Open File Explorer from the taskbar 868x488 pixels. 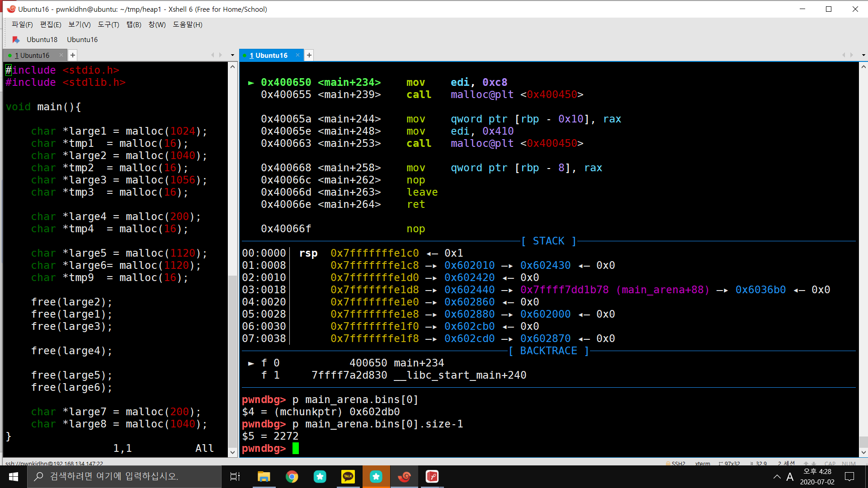pos(264,476)
